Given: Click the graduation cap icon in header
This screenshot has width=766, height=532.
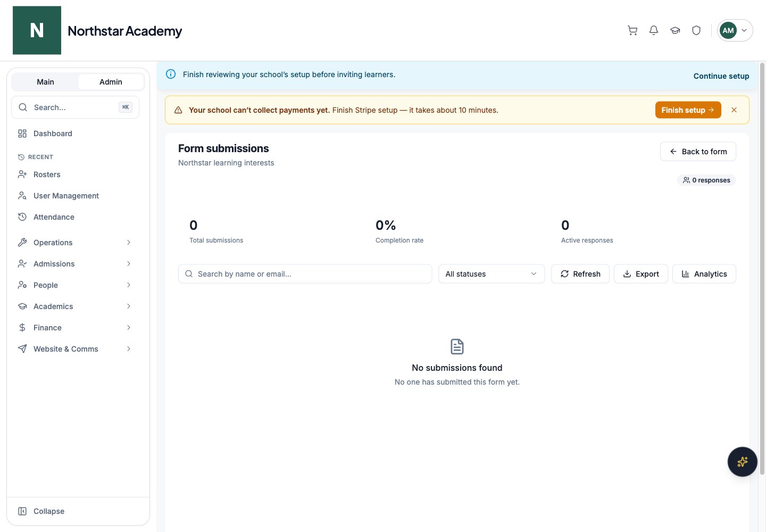Looking at the screenshot, I should click(x=675, y=30).
